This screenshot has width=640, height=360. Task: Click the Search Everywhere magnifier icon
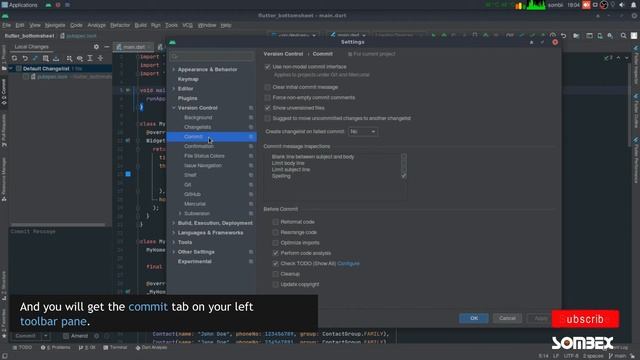[623, 36]
